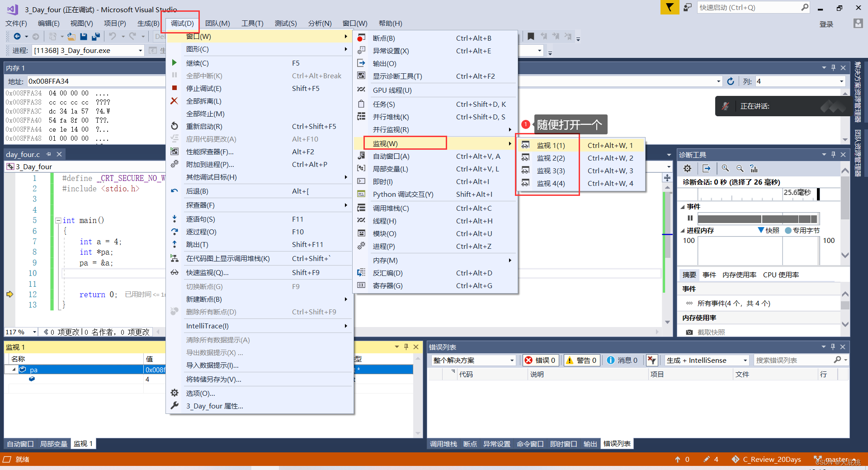The image size is (868, 470).
Task: Click the diagnostic tools export output icon
Action: (x=707, y=168)
